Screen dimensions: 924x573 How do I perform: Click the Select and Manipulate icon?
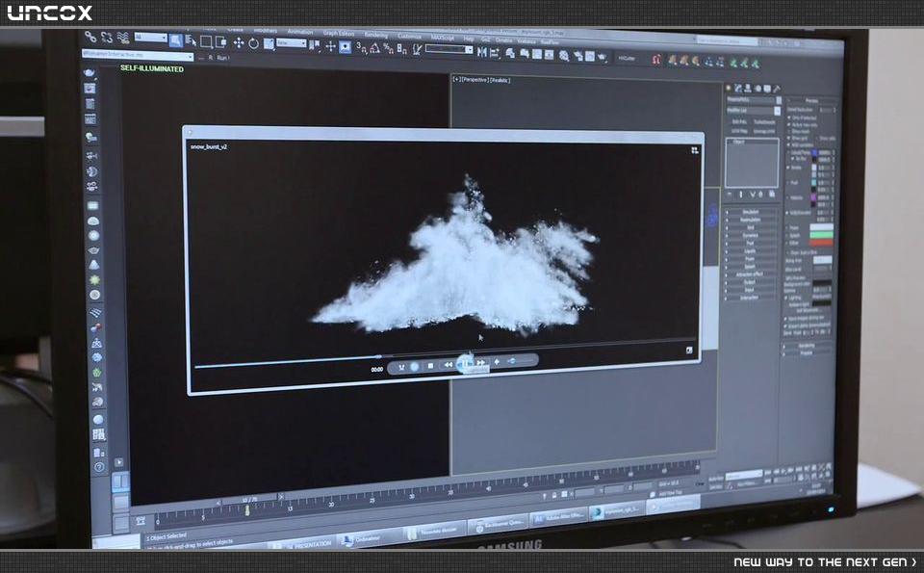point(330,46)
